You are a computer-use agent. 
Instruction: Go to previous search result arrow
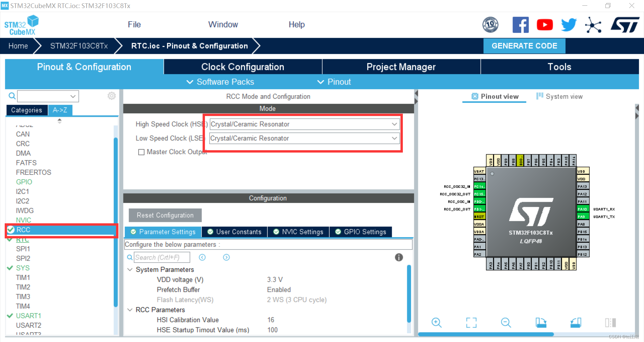[x=202, y=257]
